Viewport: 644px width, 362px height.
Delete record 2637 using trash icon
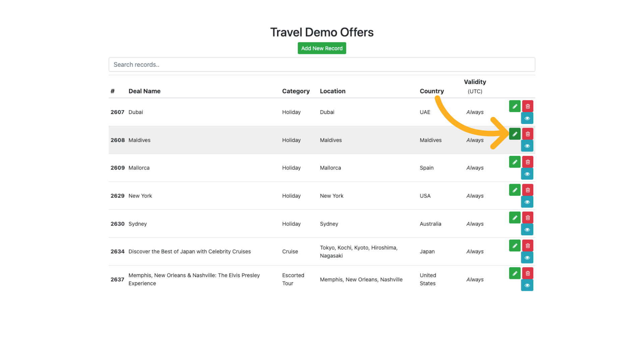pos(528,274)
